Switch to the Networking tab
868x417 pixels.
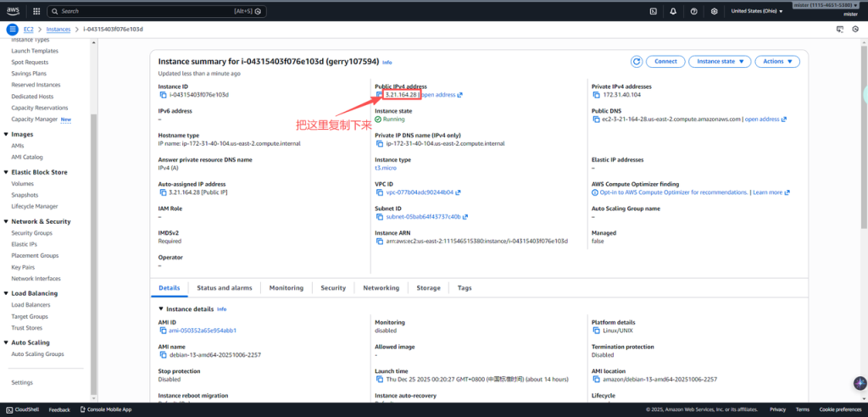point(381,288)
